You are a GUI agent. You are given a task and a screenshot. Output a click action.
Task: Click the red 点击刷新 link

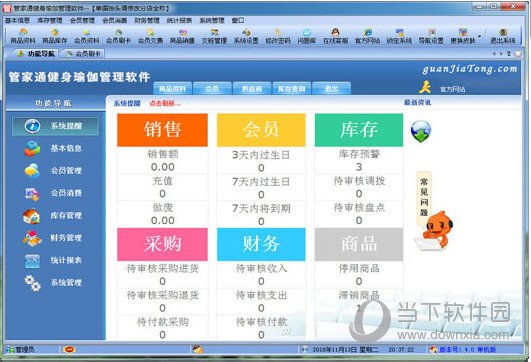click(165, 103)
